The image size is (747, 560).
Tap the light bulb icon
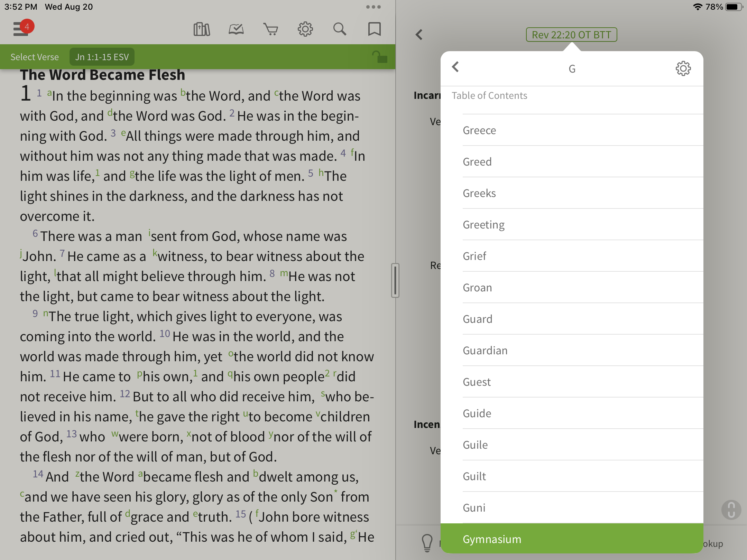427,543
